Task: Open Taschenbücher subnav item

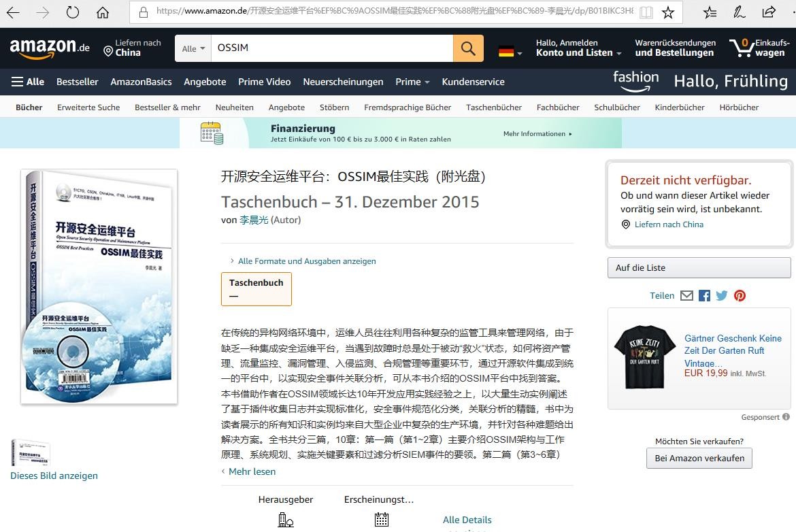Action: pyautogui.click(x=494, y=107)
